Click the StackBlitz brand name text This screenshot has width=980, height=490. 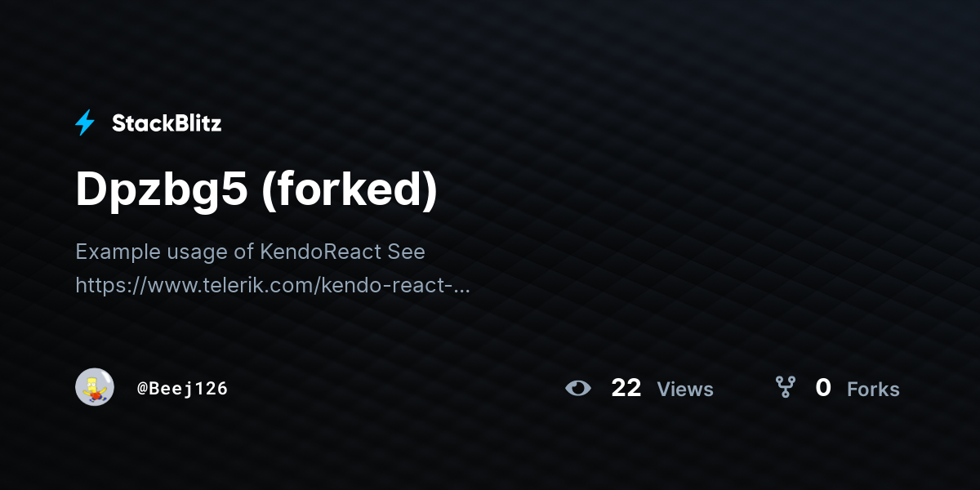coord(167,123)
